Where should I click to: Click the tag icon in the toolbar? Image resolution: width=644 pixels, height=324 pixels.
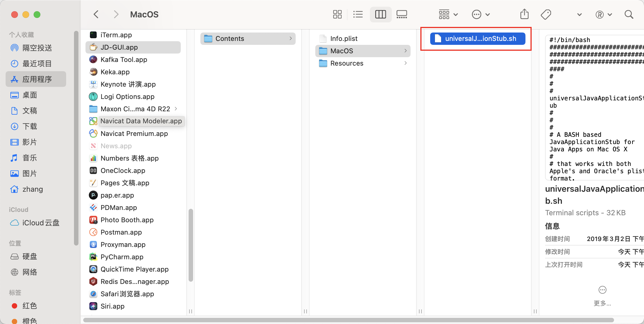[x=546, y=14]
